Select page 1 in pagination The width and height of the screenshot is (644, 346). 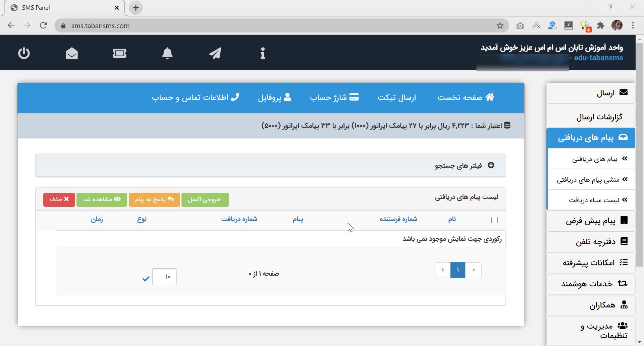click(458, 270)
